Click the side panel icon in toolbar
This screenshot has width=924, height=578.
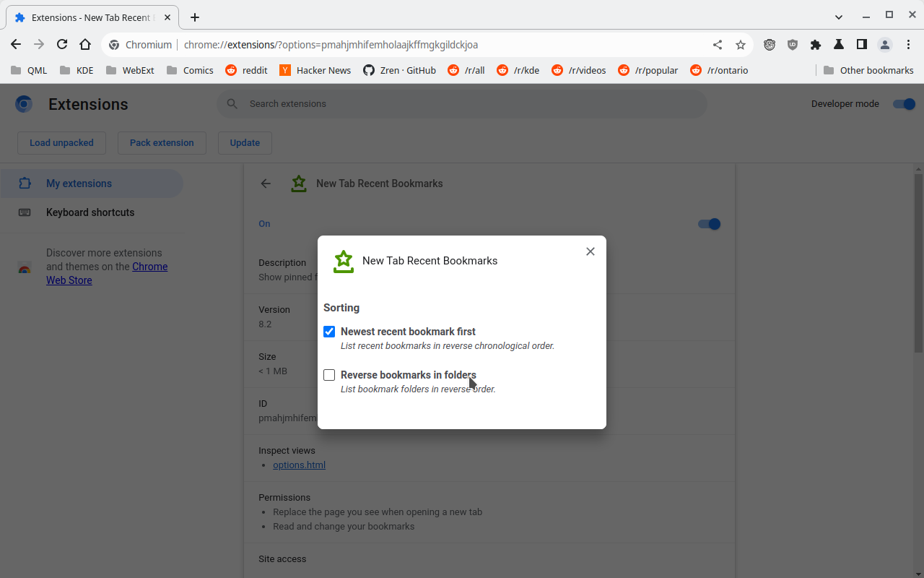tap(861, 44)
